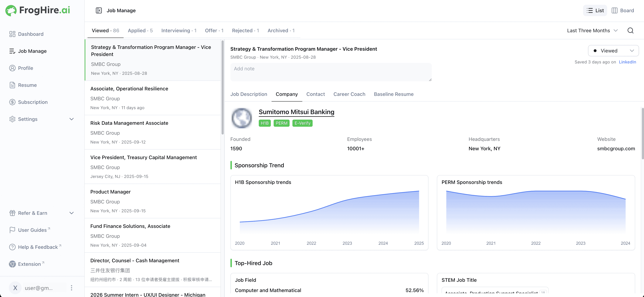The image size is (644, 297).
Task: Open the Job Description tab
Action: click(x=249, y=94)
